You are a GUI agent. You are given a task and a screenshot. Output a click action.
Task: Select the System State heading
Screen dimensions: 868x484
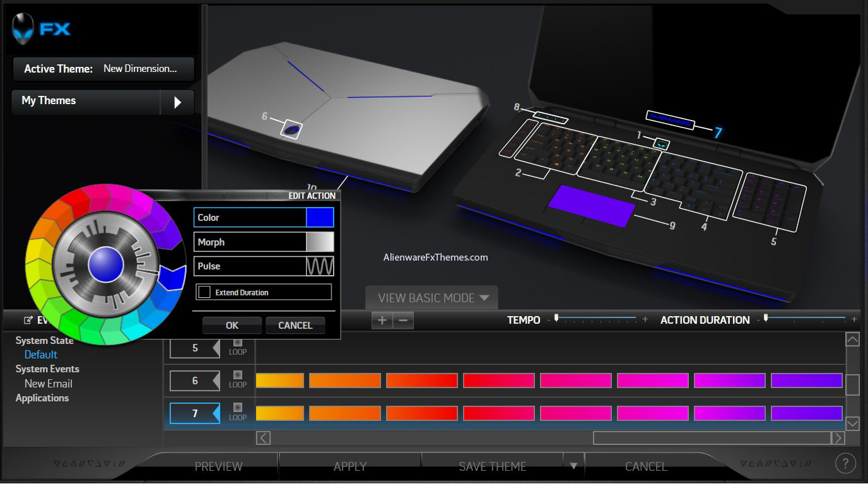point(45,340)
